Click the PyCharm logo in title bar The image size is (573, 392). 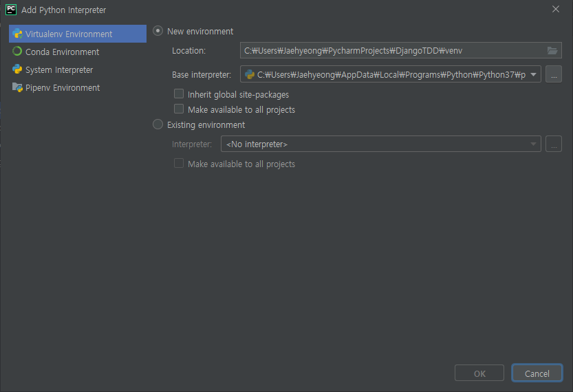[11, 10]
